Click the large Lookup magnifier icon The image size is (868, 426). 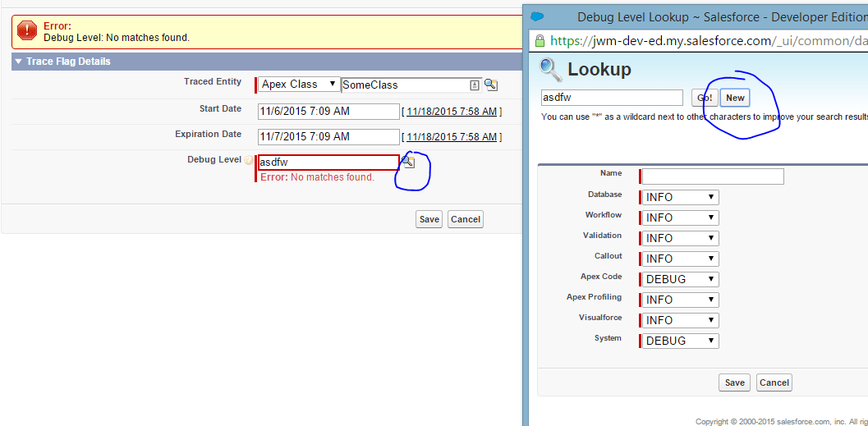[x=551, y=70]
